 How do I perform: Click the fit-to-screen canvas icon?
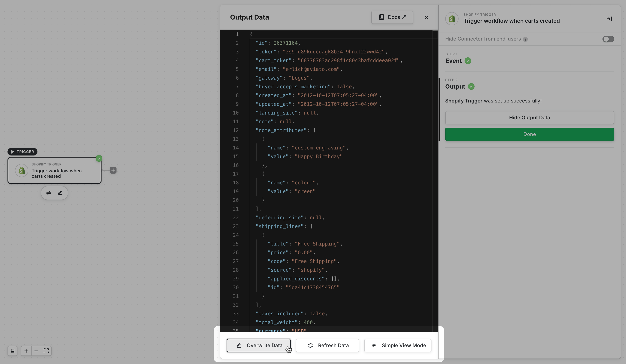(x=46, y=351)
